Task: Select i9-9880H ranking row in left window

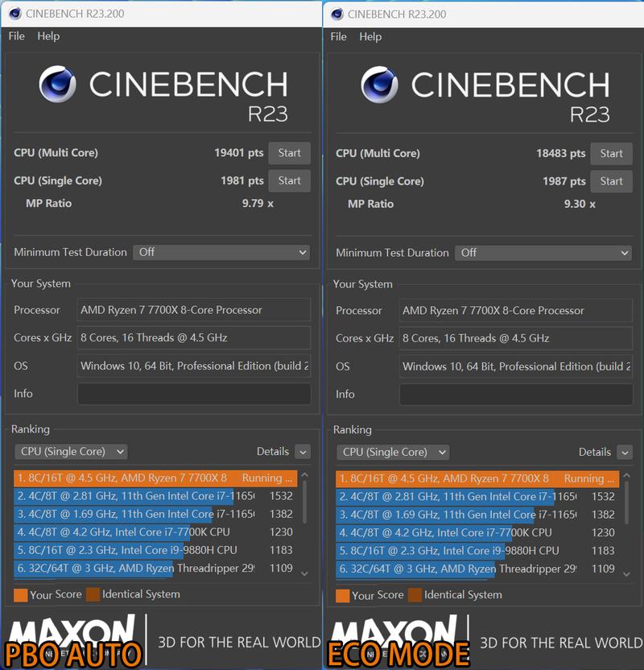Action: click(x=155, y=550)
